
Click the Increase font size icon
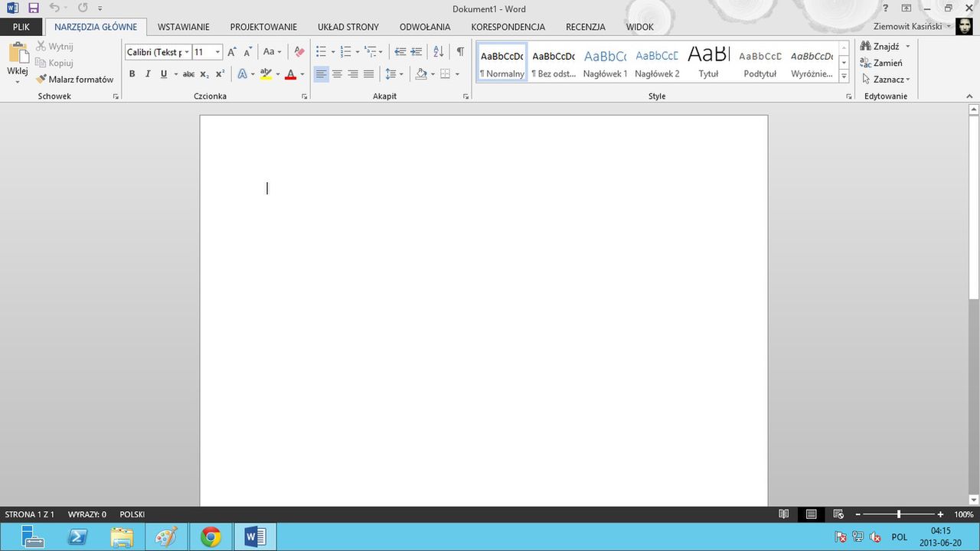click(x=232, y=52)
